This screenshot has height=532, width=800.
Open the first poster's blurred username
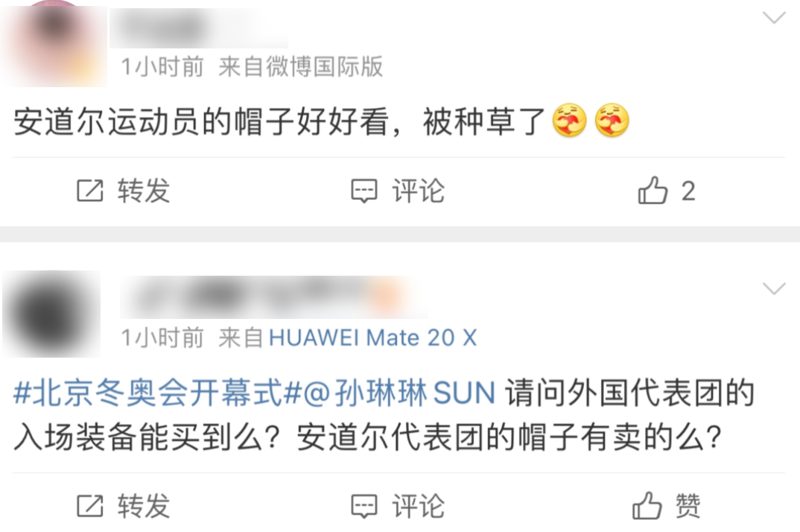pos(199,28)
